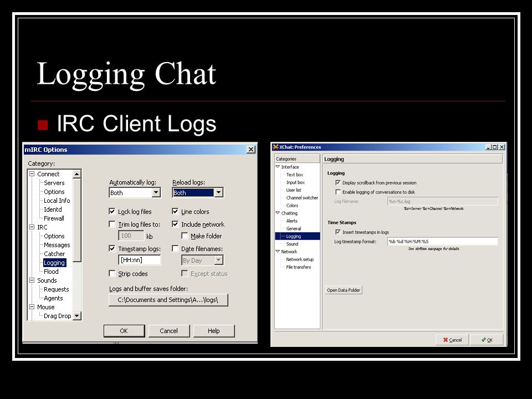532x399 pixels.
Task: Enable logging of conversations to disk
Action: coord(338,192)
